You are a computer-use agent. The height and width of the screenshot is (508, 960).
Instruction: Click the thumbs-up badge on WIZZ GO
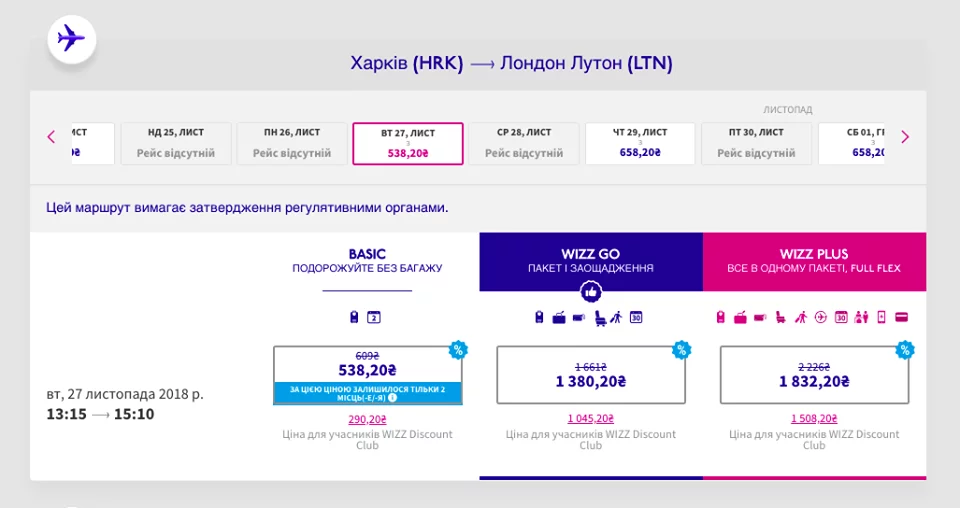tap(591, 292)
